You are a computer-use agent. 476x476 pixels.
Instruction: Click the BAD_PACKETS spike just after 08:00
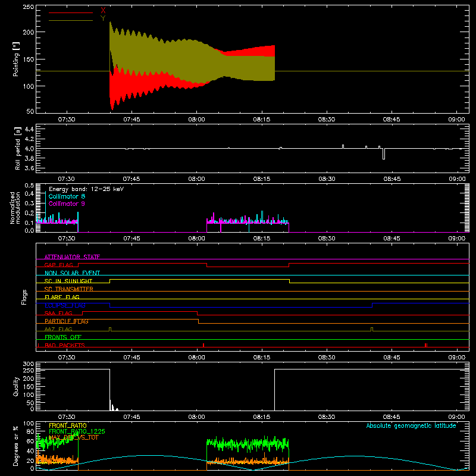point(203,345)
